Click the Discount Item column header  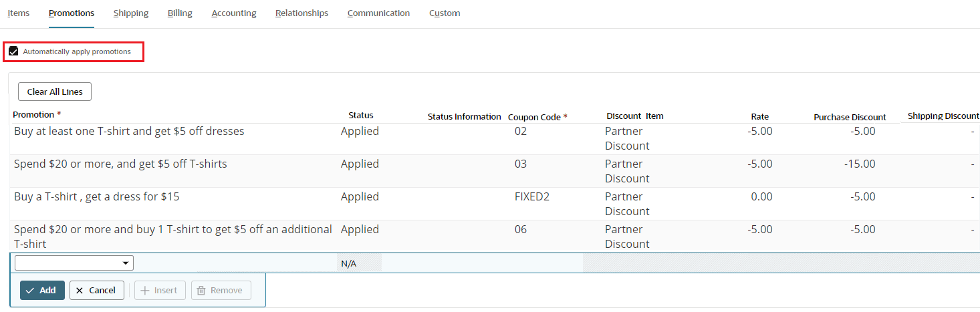(x=635, y=116)
